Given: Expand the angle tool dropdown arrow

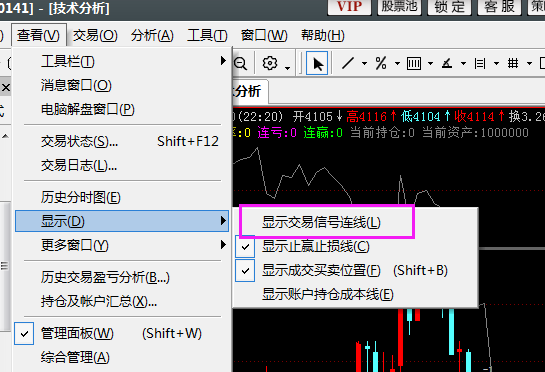Looking at the screenshot, I should tap(463, 64).
